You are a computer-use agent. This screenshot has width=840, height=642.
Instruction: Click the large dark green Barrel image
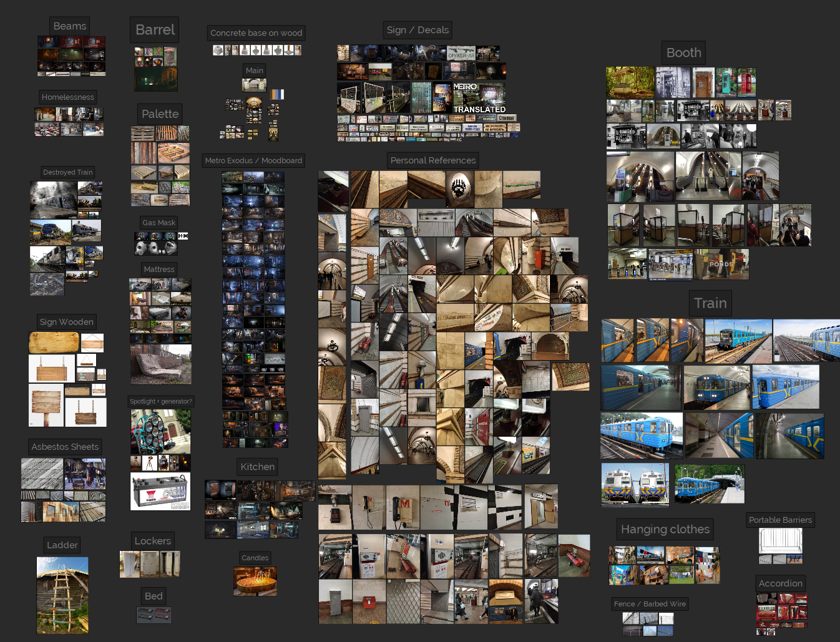[x=156, y=79]
